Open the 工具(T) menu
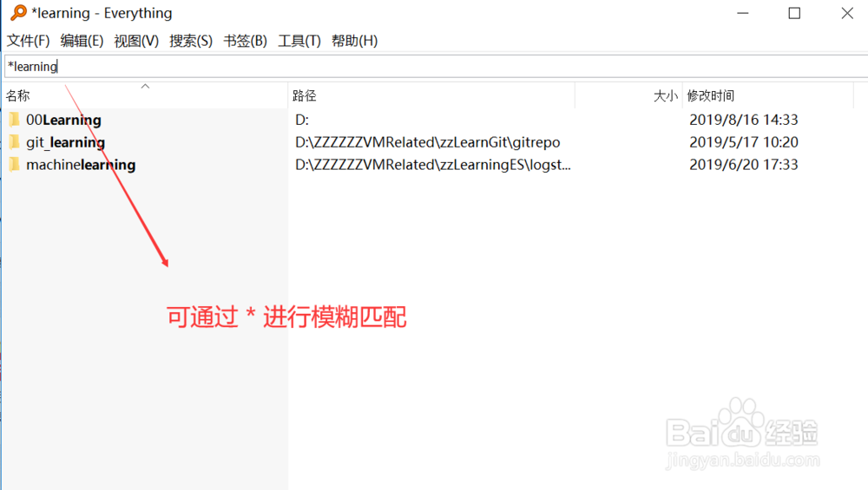868x490 pixels. 299,41
